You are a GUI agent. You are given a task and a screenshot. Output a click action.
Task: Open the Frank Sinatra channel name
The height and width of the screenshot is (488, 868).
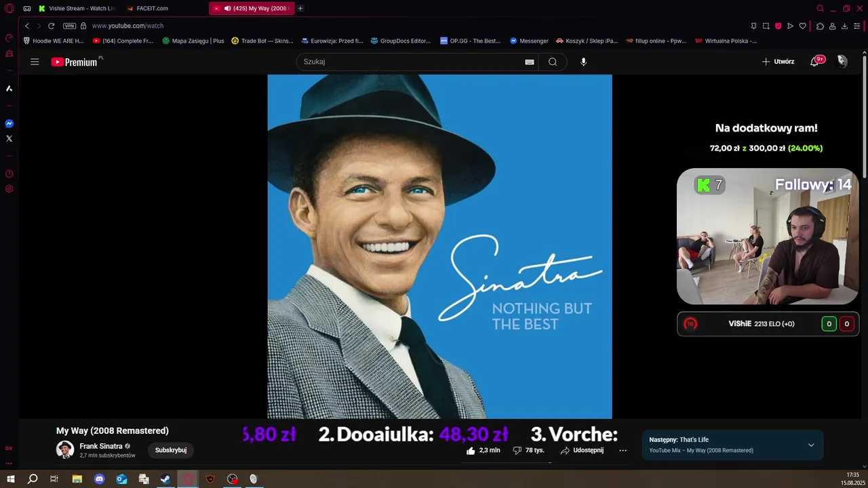pos(101,446)
